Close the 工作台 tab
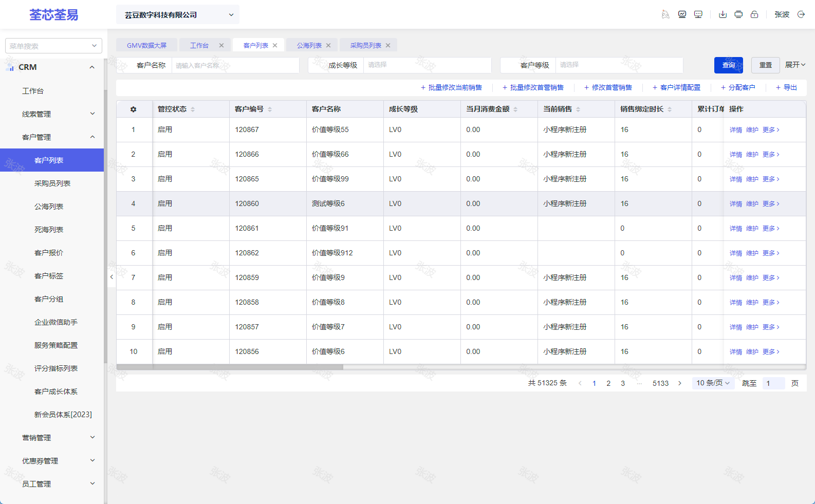Screen dimensions: 815x504 pyautogui.click(x=221, y=45)
